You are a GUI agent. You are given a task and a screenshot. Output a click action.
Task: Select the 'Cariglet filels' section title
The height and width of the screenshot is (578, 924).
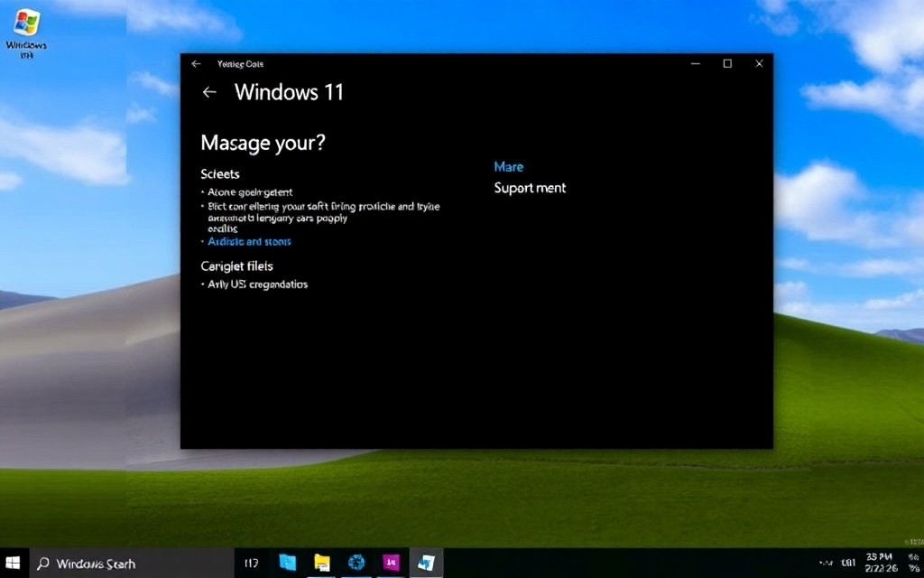pyautogui.click(x=237, y=266)
